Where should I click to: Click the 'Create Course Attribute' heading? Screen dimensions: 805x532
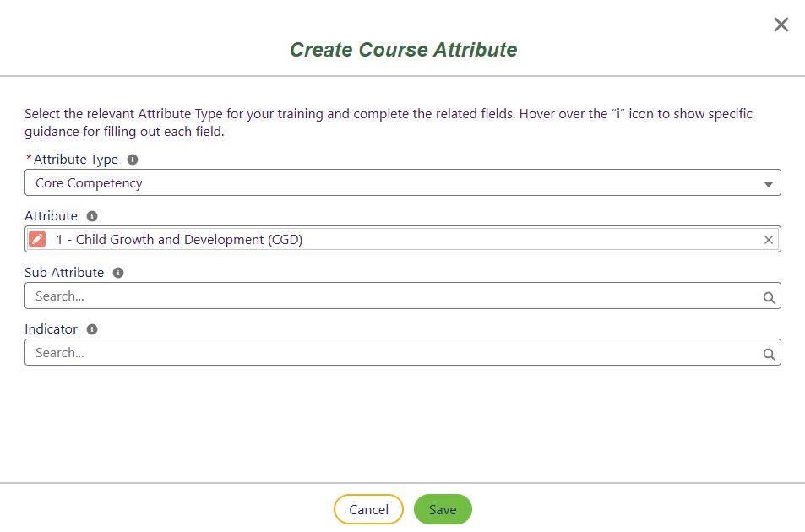(403, 50)
